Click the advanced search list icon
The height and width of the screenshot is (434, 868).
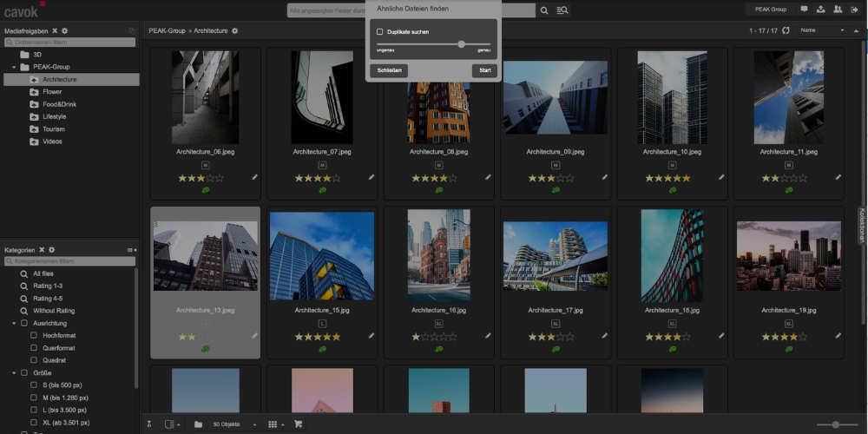coord(562,10)
